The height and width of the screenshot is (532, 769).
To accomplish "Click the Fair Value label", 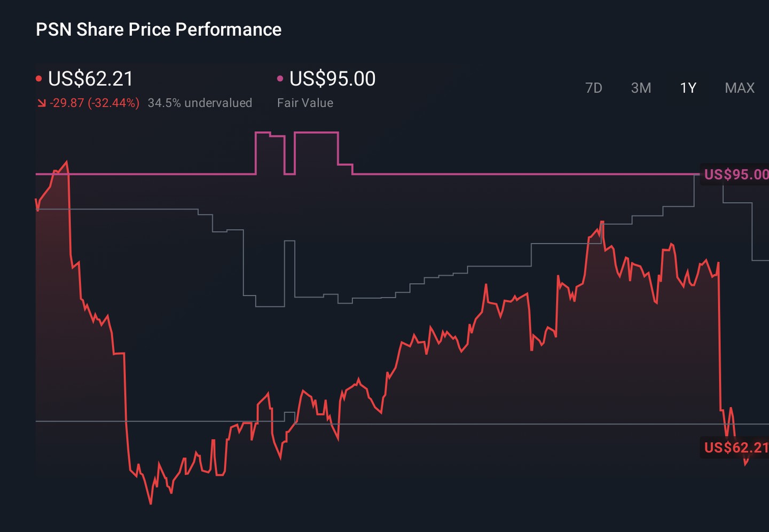I will pos(305,103).
